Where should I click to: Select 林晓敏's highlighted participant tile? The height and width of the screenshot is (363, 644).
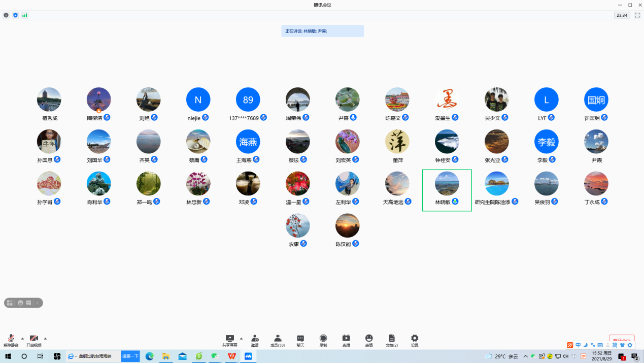(447, 190)
